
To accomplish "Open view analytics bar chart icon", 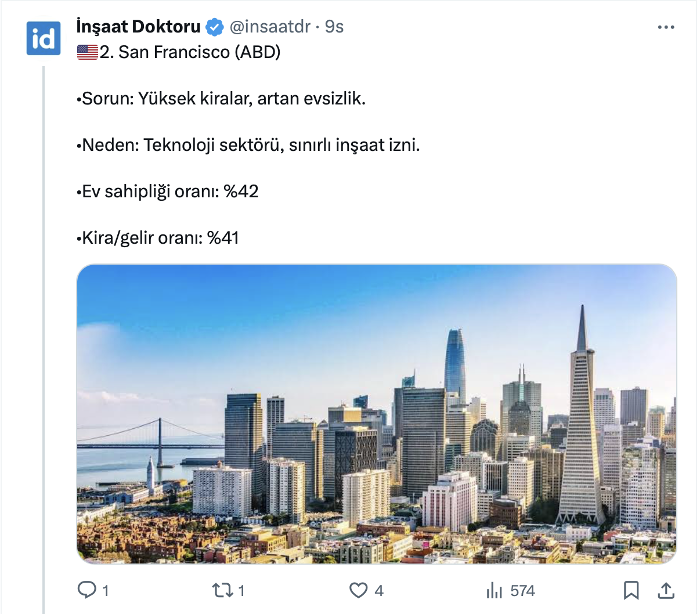I will click(494, 591).
